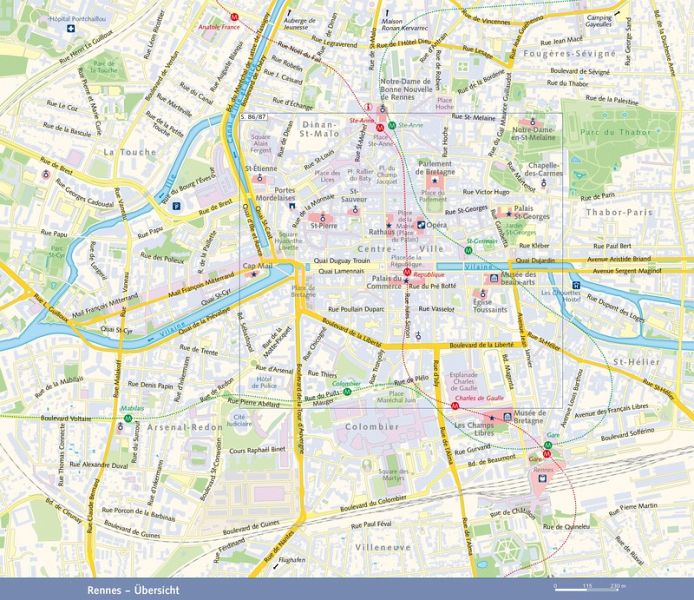Click the Hôpital Pontchaillou hospital cross icon
Screen dimensions: 694x600
(x=70, y=29)
